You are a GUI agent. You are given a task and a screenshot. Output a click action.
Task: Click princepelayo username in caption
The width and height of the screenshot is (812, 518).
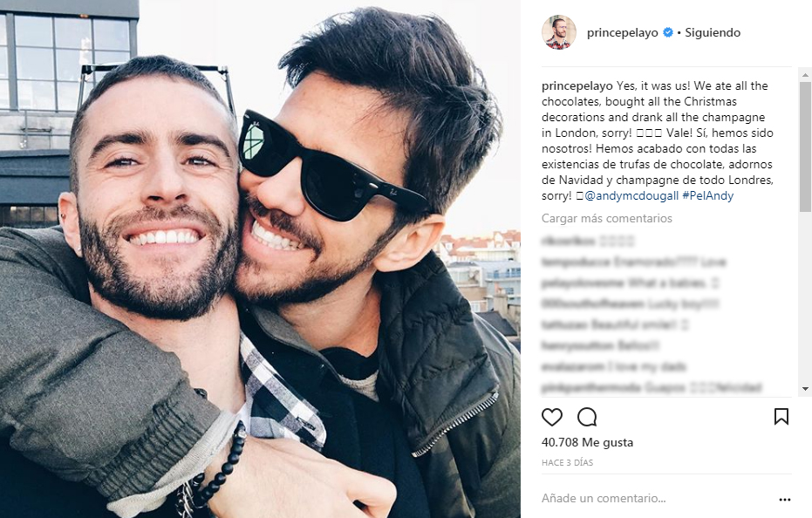[x=577, y=86]
